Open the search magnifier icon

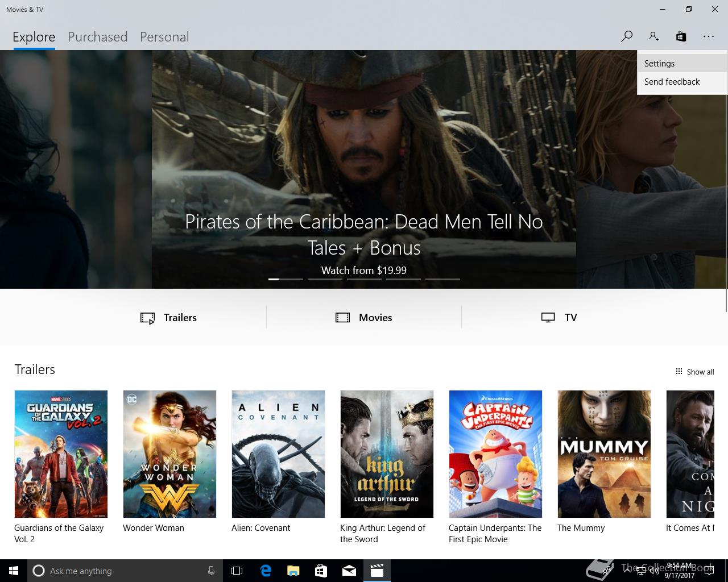(x=627, y=36)
